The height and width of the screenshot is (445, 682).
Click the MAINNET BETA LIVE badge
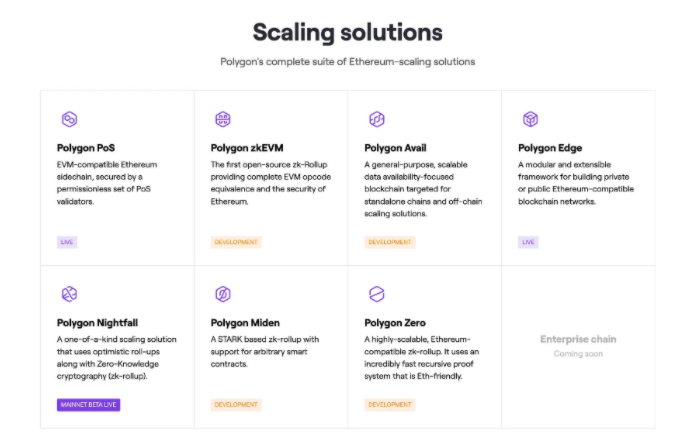coord(88,405)
